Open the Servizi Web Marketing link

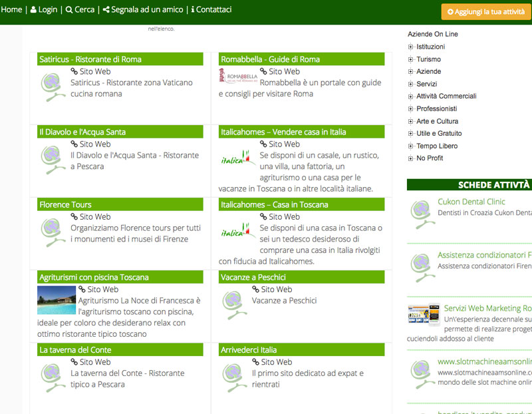pos(488,308)
